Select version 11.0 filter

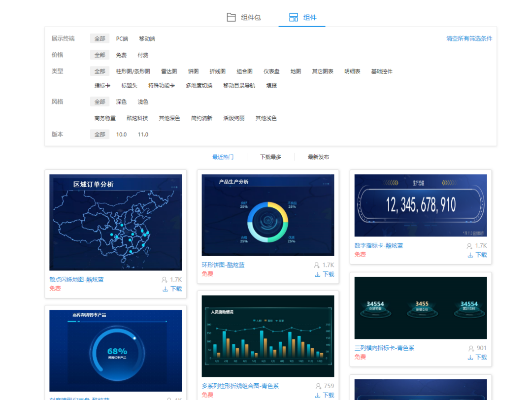(x=143, y=134)
